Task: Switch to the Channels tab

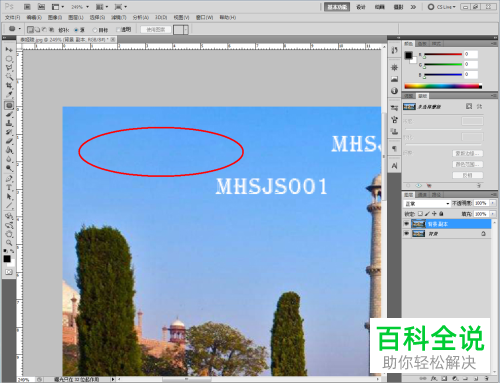Action: [422, 195]
